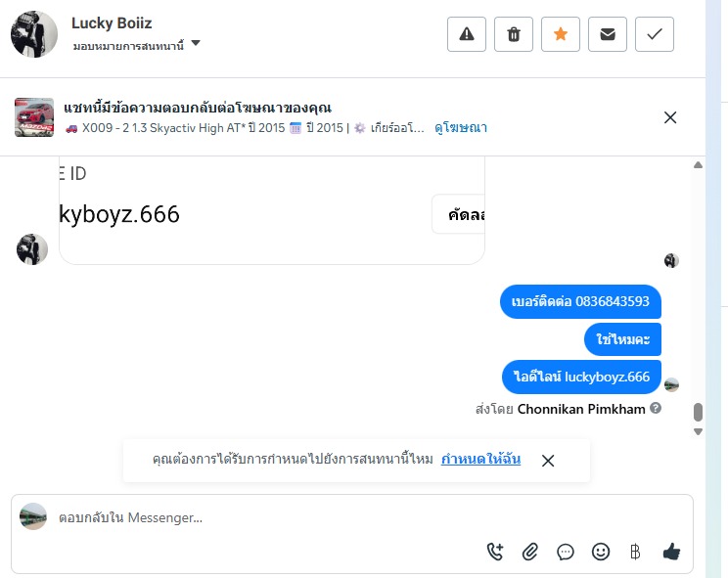Viewport: 728px width, 578px height.
Task: Click the chat scrollbar down arrow
Action: pos(698,432)
